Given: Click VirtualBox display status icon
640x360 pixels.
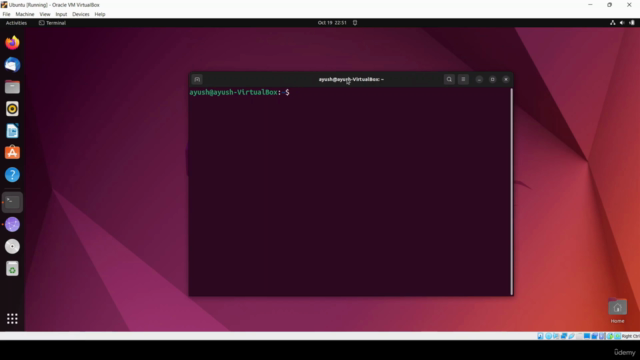Looking at the screenshot, I should click(587, 336).
